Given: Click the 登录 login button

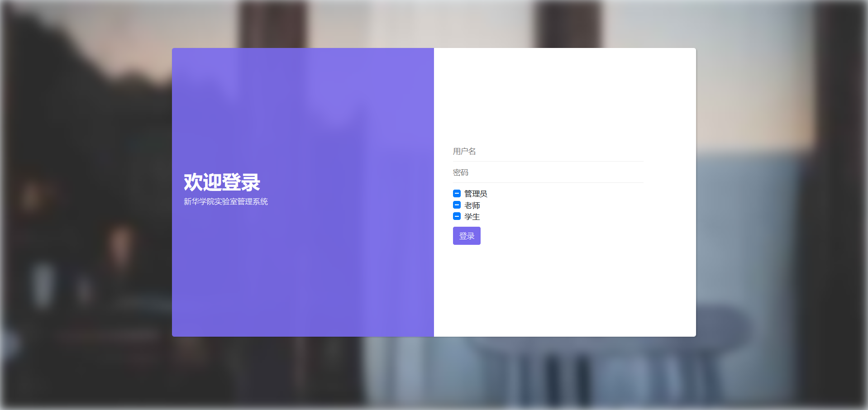Looking at the screenshot, I should coord(467,236).
